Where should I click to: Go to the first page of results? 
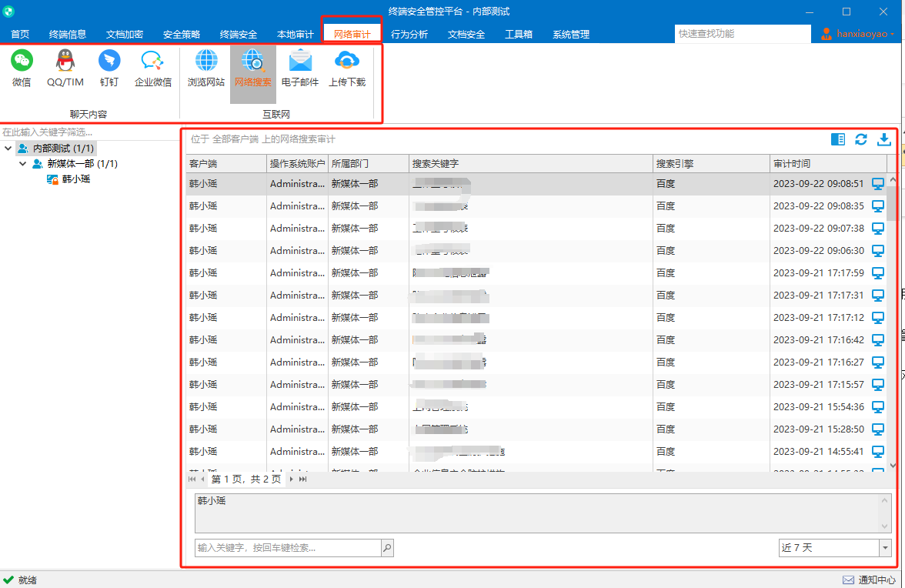pos(192,479)
